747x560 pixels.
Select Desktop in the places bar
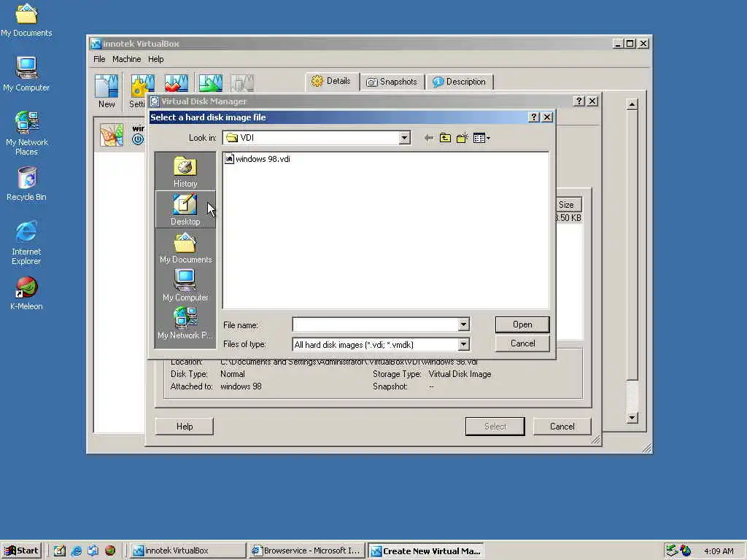tap(185, 209)
